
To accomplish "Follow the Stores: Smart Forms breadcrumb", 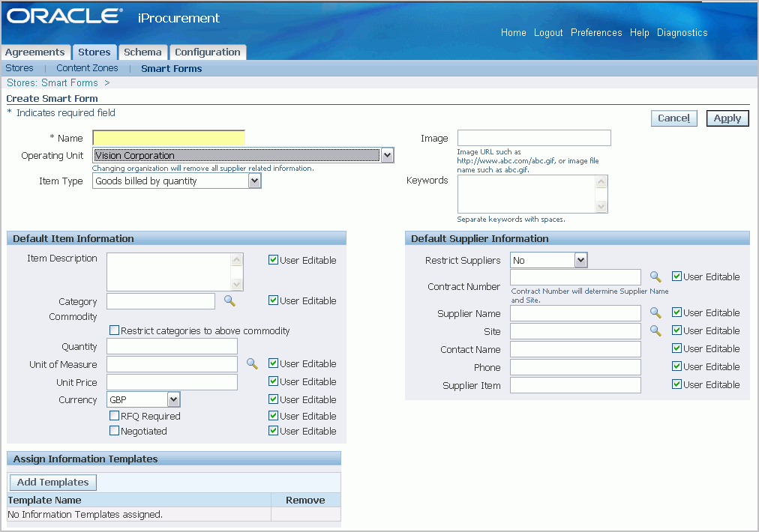I will 52,82.
